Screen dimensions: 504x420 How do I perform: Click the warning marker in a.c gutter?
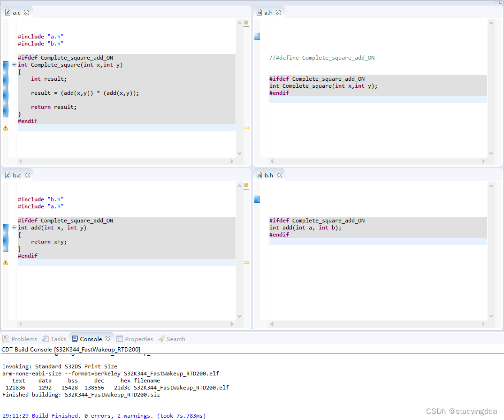click(6, 128)
